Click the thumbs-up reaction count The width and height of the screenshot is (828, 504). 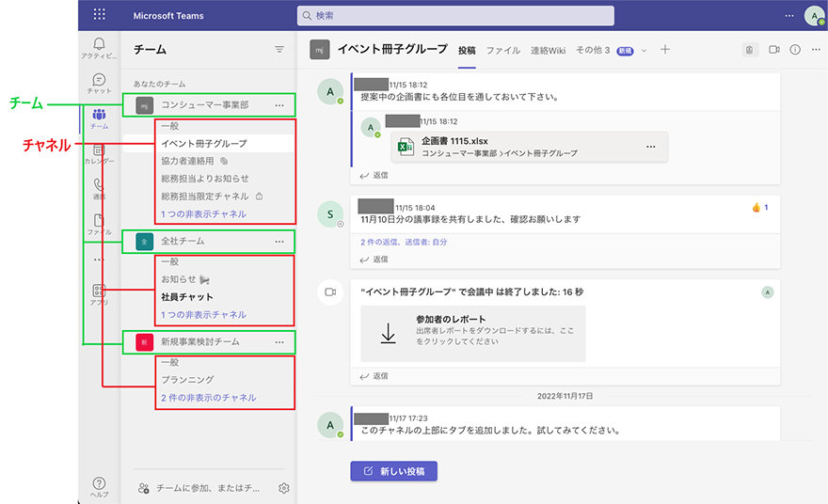pyautogui.click(x=760, y=208)
